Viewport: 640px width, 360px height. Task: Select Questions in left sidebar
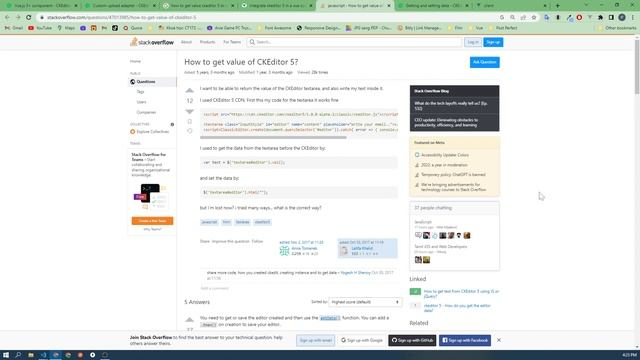153,82
